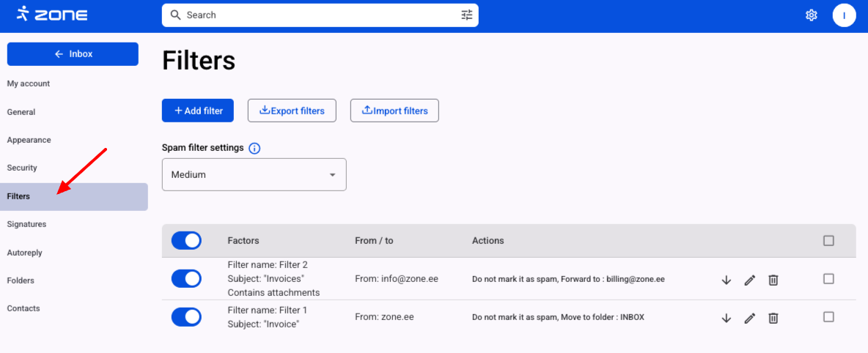Check the Filter 2 selection checkbox
Screen dimensions: 868x353
[828, 278]
